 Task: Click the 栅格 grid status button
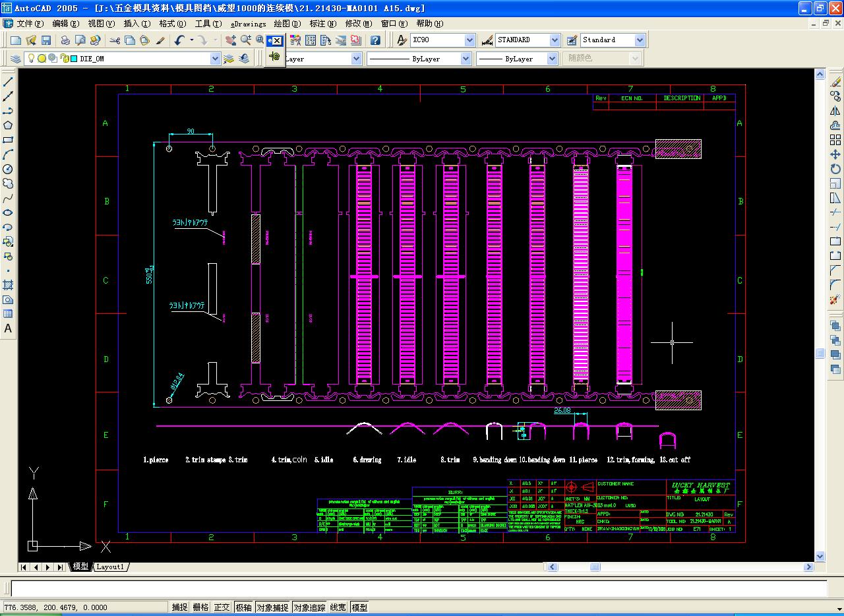[x=200, y=607]
